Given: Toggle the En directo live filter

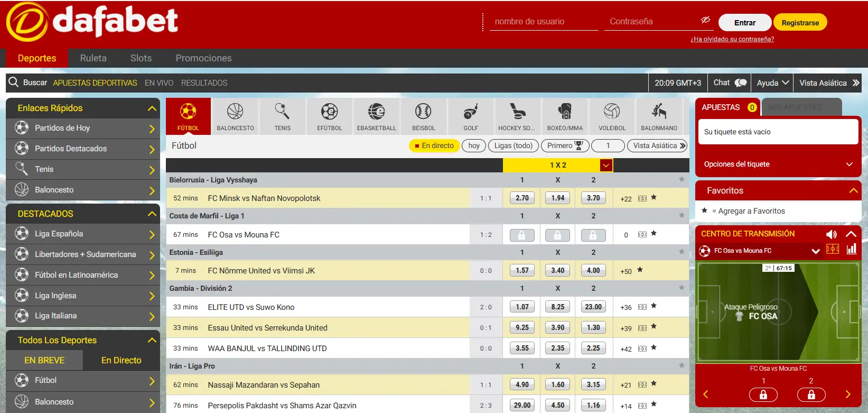Looking at the screenshot, I should click(434, 146).
